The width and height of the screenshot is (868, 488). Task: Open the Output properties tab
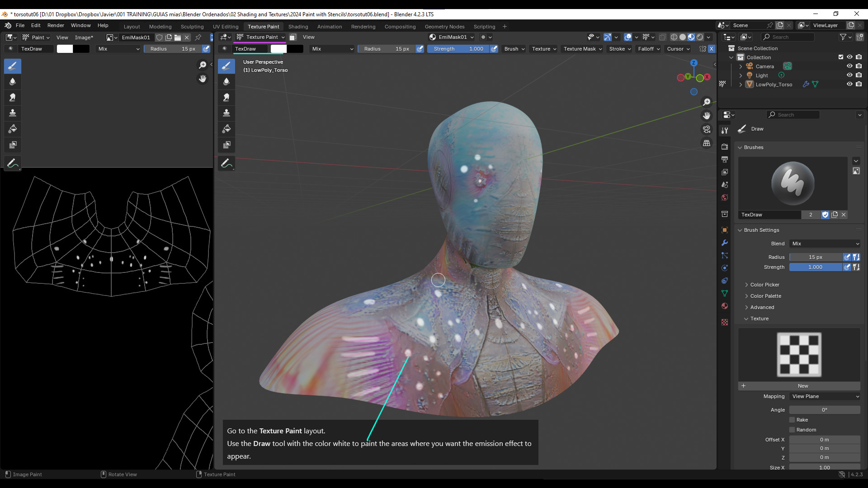coord(725,160)
